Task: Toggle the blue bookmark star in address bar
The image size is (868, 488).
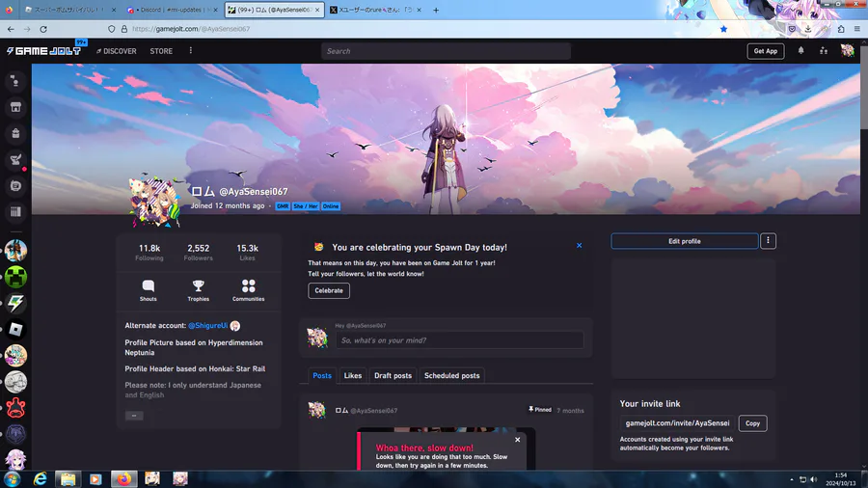Action: coord(723,29)
